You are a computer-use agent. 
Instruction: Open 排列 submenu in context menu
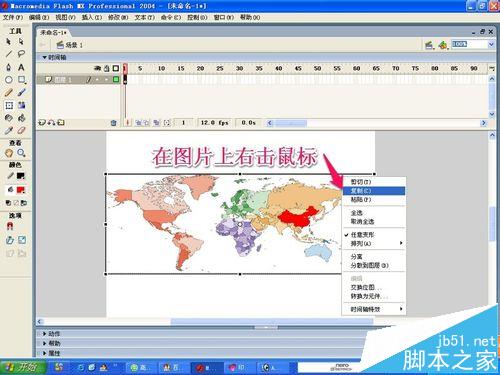tap(374, 244)
